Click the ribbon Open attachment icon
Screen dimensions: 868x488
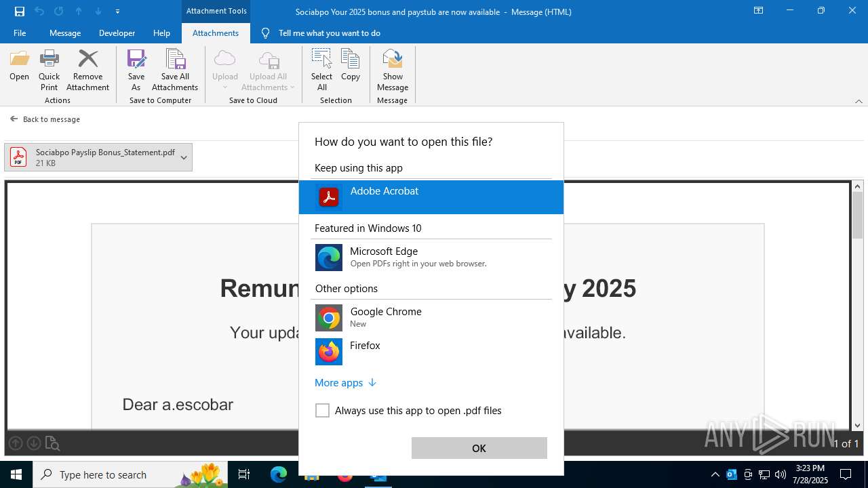coord(20,66)
